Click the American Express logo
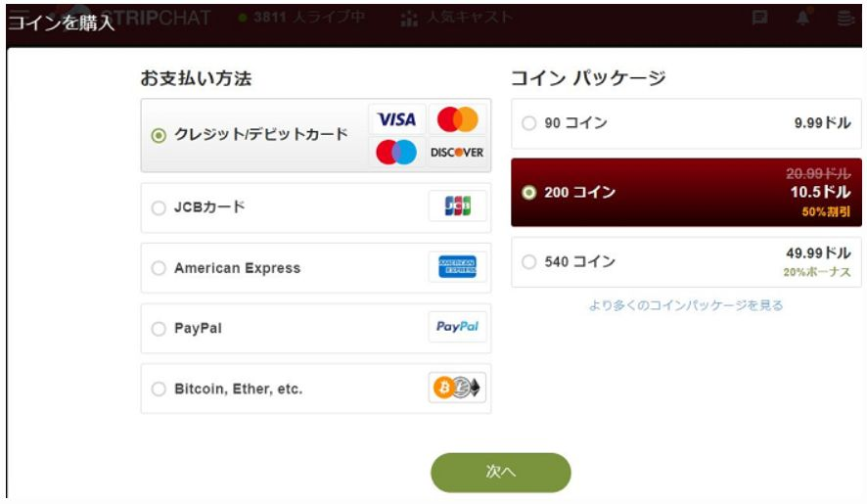867x504 pixels. click(457, 266)
